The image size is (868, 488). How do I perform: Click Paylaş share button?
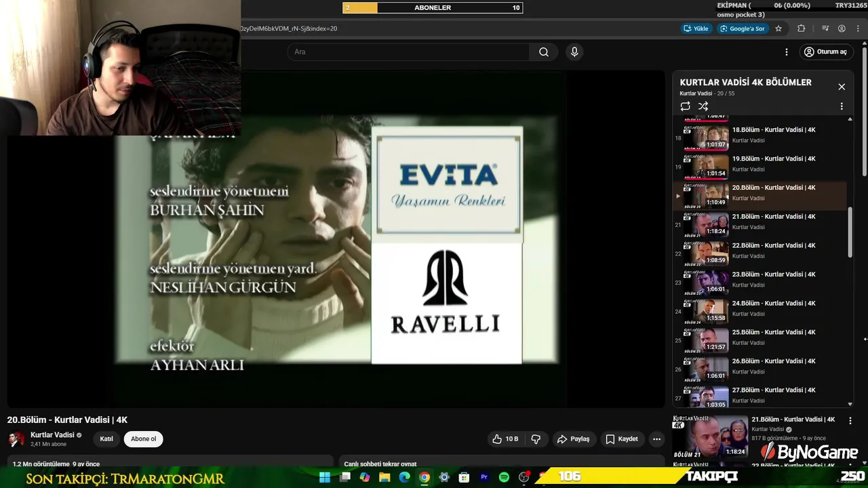pyautogui.click(x=573, y=439)
